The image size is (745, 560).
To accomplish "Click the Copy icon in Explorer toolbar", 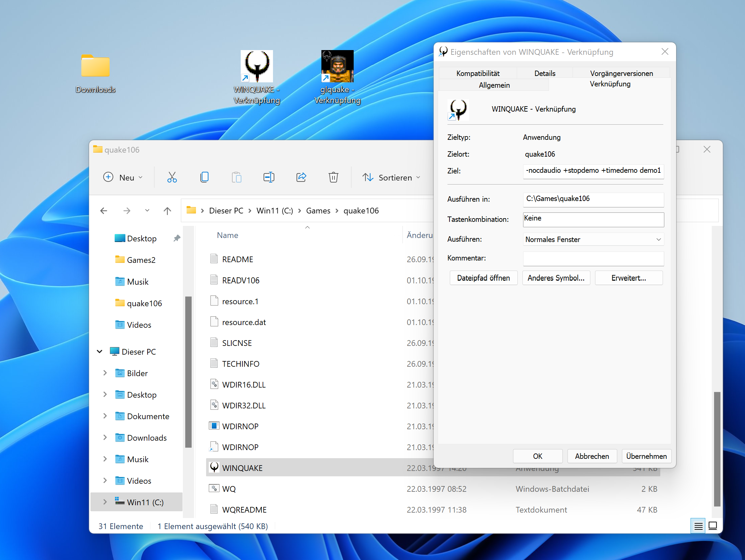I will point(204,177).
